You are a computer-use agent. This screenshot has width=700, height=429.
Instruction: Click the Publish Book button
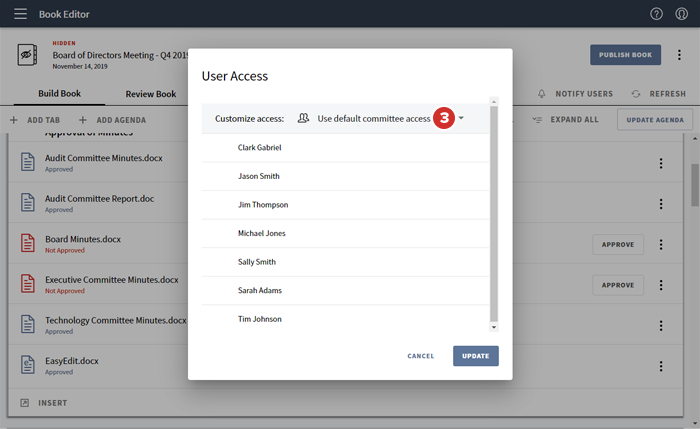[x=625, y=56]
